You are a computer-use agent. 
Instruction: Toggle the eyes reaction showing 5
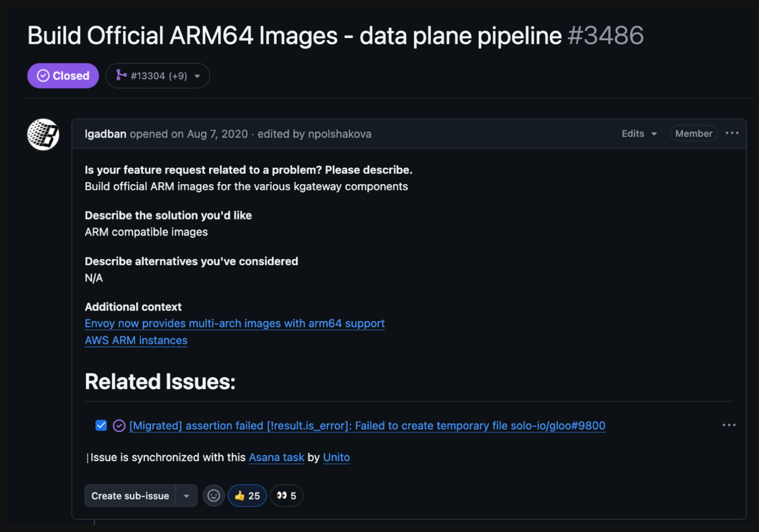pos(286,495)
